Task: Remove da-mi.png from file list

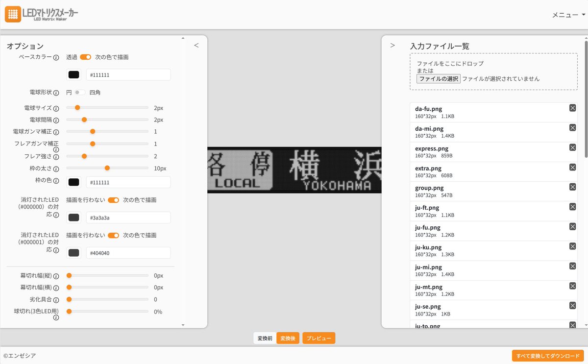Action: click(572, 127)
